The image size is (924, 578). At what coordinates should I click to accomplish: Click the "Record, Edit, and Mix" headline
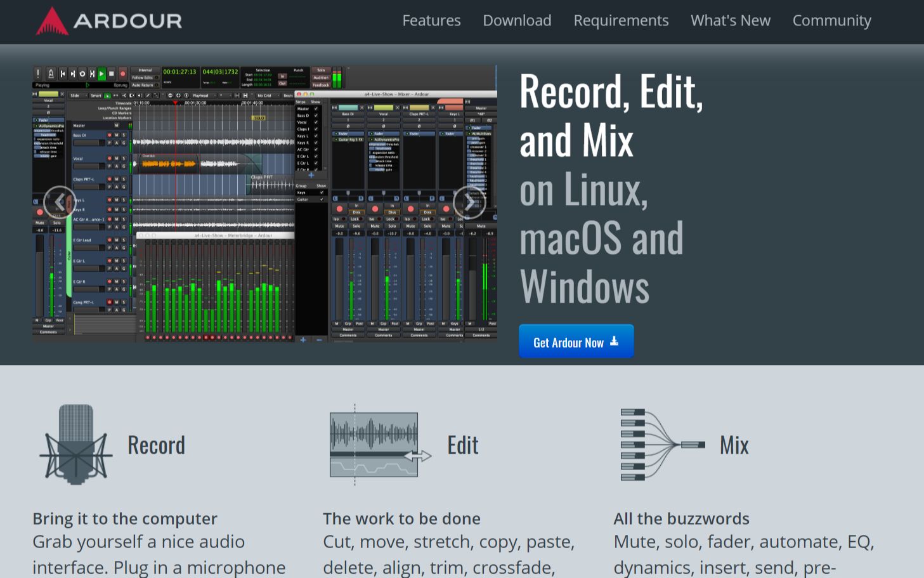point(611,115)
